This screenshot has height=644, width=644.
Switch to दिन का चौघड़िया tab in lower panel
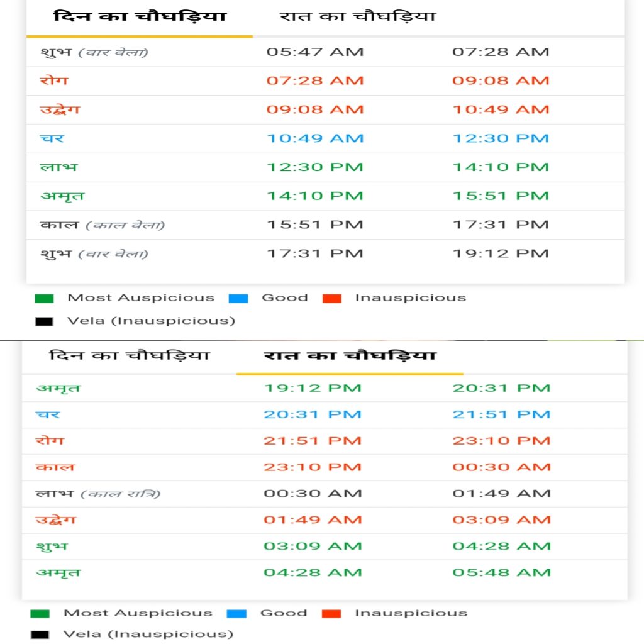point(130,355)
